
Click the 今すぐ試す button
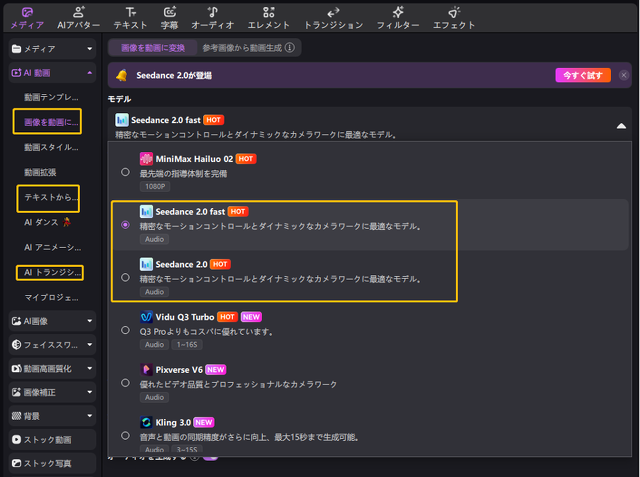click(582, 75)
